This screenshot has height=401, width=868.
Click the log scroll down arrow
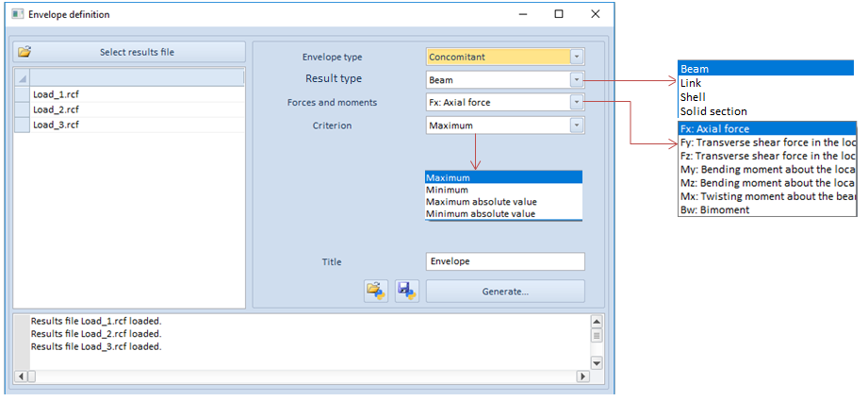tap(596, 363)
